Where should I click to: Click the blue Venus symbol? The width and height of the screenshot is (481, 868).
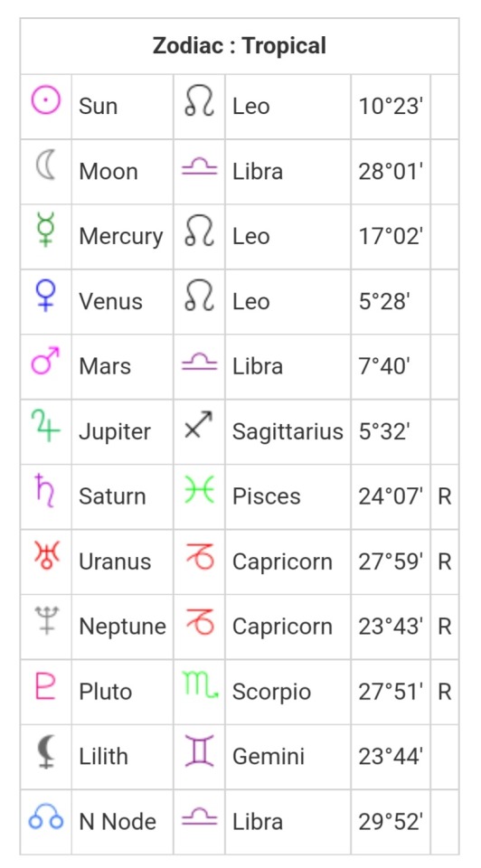tap(45, 296)
